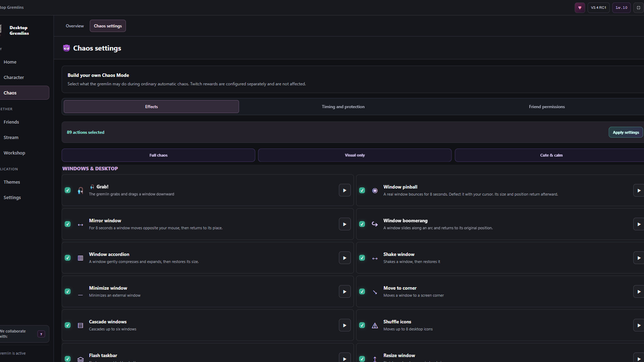The width and height of the screenshot is (644, 362).
Task: Open Themes in the sidebar
Action: [x=24, y=182]
